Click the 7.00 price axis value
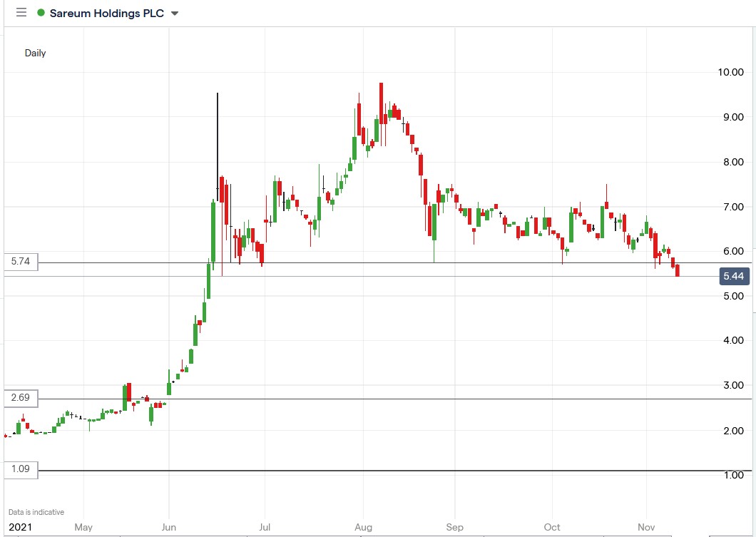This screenshot has height=537, width=756. point(733,207)
